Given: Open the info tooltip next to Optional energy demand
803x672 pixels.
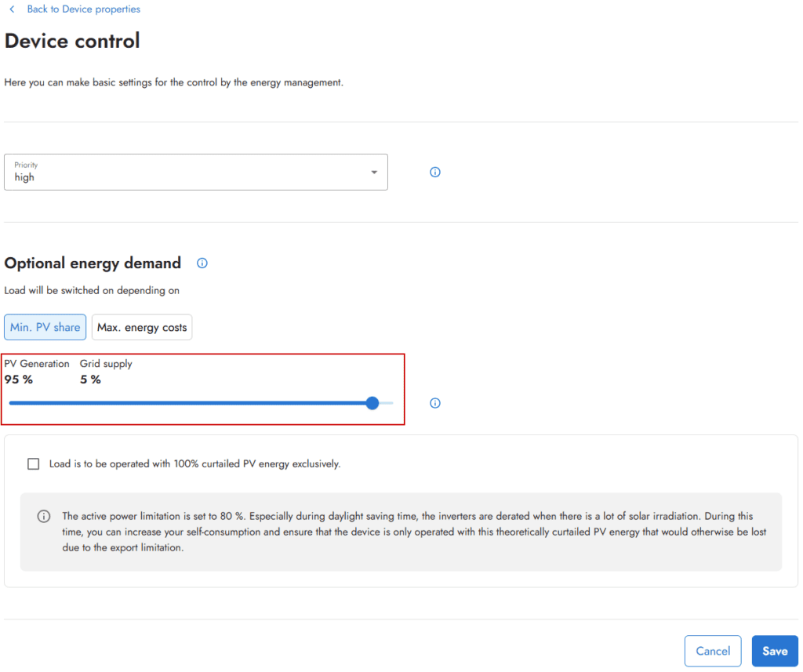Looking at the screenshot, I should pos(202,263).
